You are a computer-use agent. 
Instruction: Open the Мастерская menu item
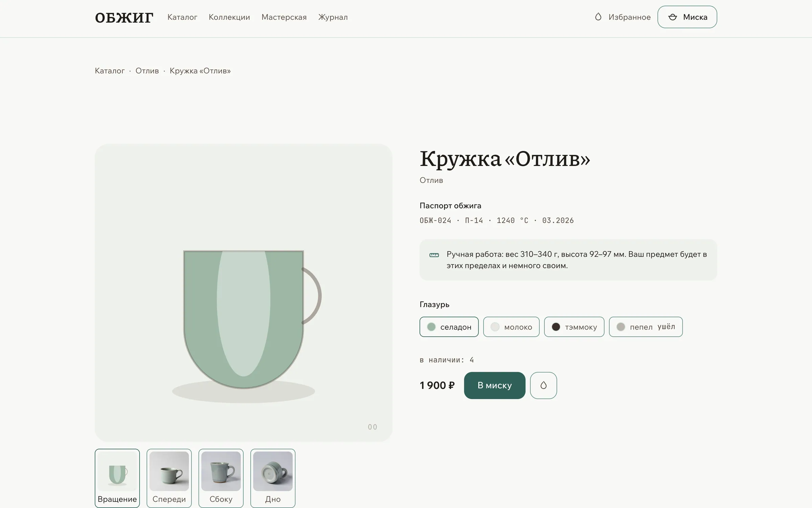click(x=284, y=17)
